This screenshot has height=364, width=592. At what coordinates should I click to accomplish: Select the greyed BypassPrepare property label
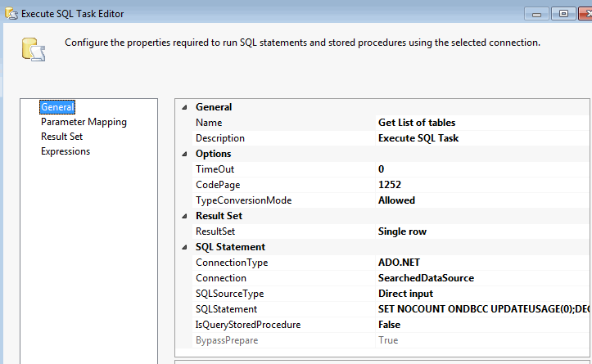coord(227,340)
